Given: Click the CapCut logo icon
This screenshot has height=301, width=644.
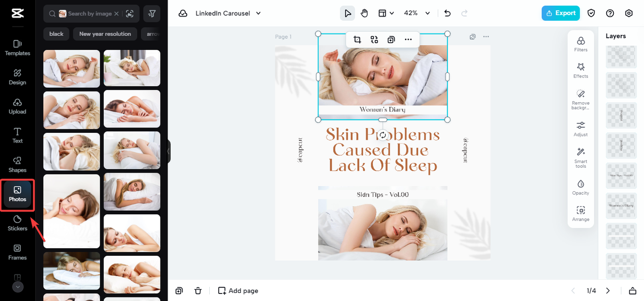Looking at the screenshot, I should [x=17, y=14].
